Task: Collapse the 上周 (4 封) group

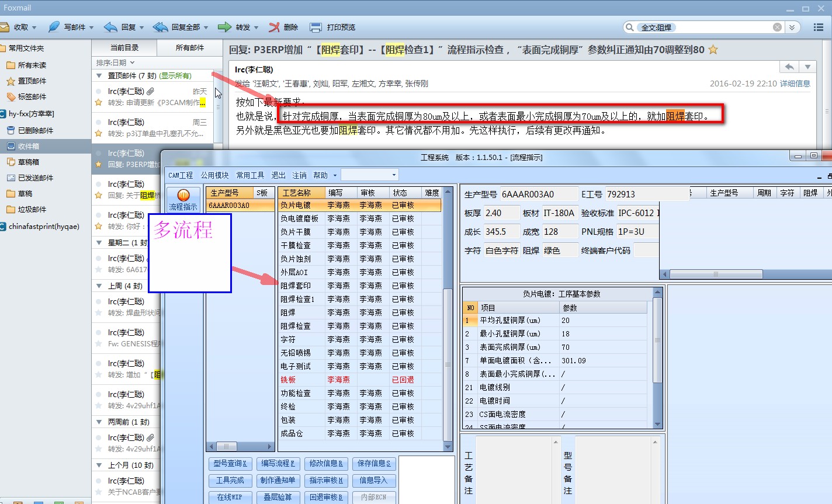Action: (99, 286)
